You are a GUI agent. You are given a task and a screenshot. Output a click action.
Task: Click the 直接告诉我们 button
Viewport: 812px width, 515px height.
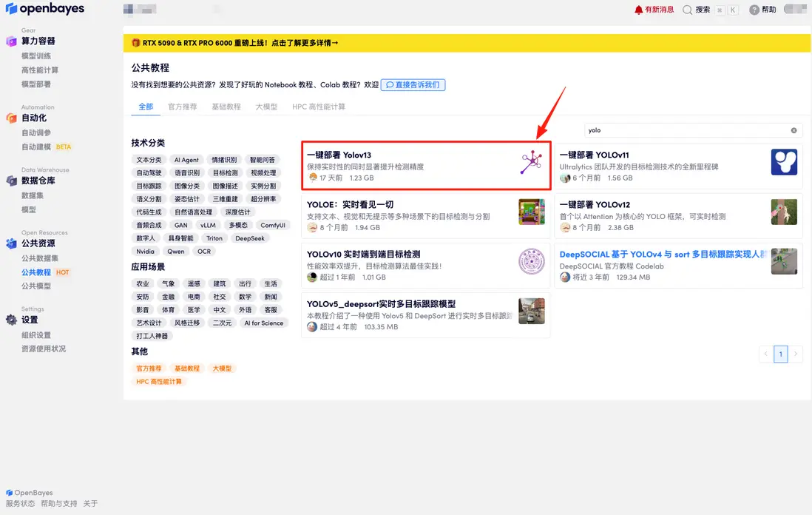(413, 85)
